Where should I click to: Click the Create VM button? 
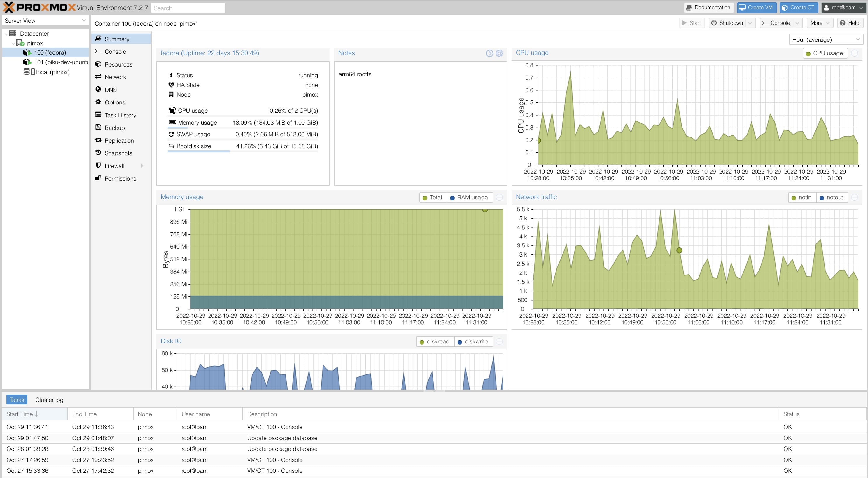[x=757, y=7]
